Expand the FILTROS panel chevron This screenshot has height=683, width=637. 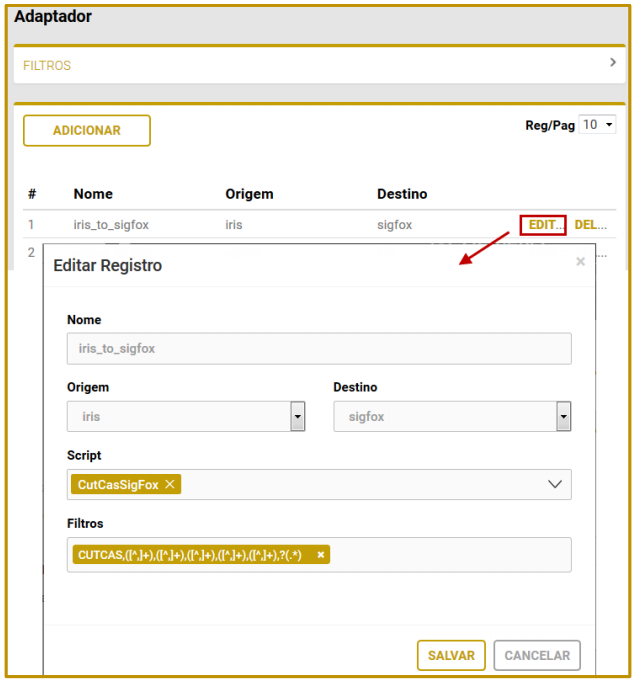(x=612, y=63)
